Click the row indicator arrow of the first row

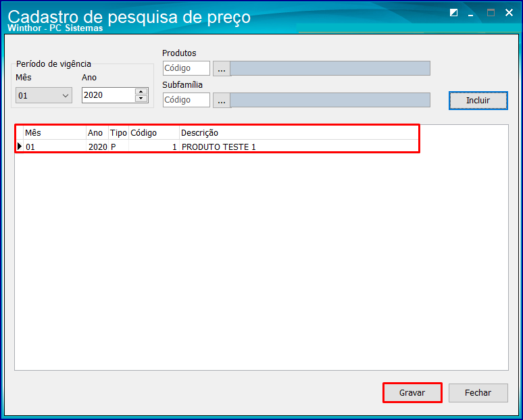pyautogui.click(x=20, y=146)
